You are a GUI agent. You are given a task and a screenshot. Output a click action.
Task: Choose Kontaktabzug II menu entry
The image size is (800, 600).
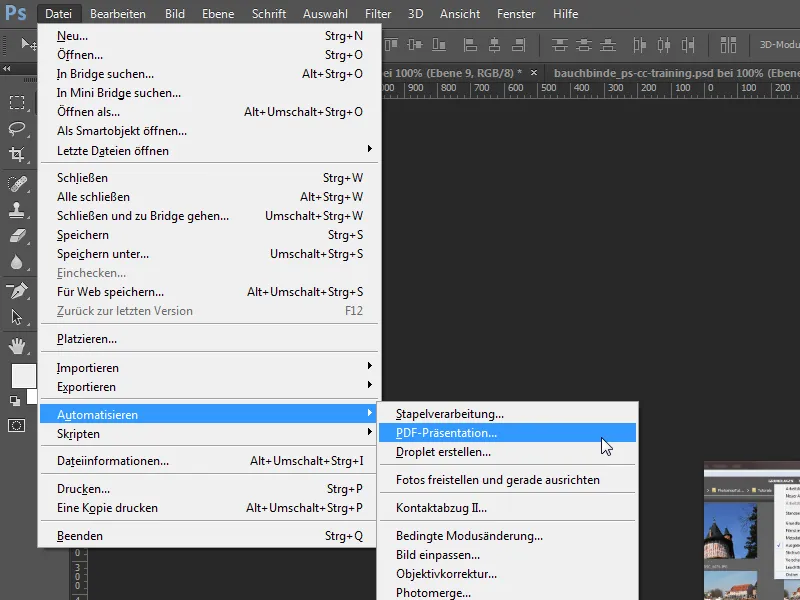(507, 508)
